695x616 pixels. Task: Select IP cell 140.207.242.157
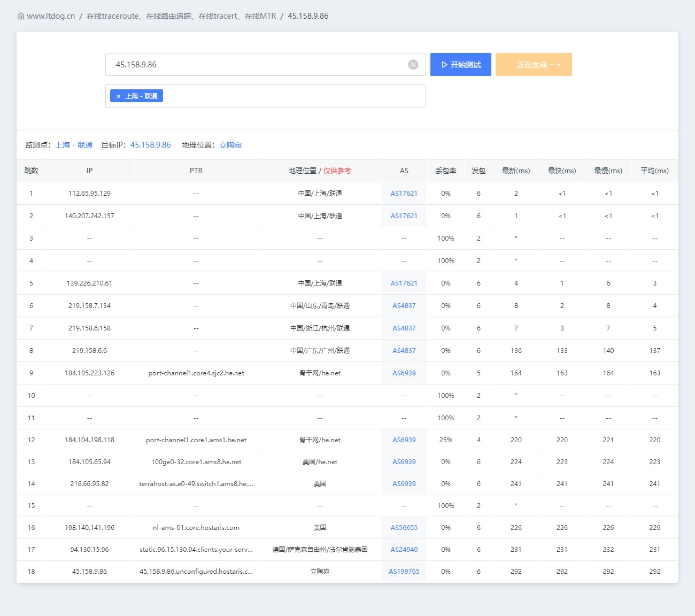pos(89,216)
